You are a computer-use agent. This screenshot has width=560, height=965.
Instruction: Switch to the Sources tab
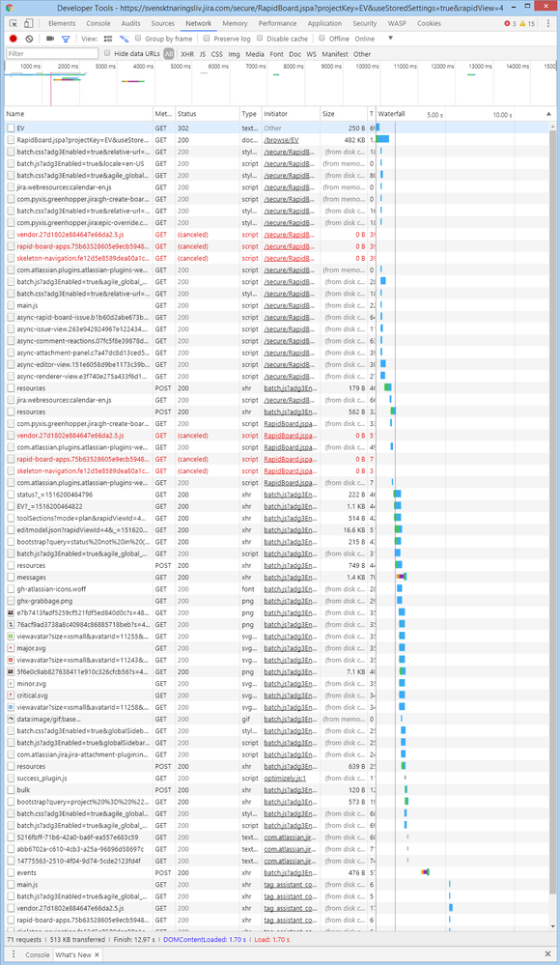(163, 23)
